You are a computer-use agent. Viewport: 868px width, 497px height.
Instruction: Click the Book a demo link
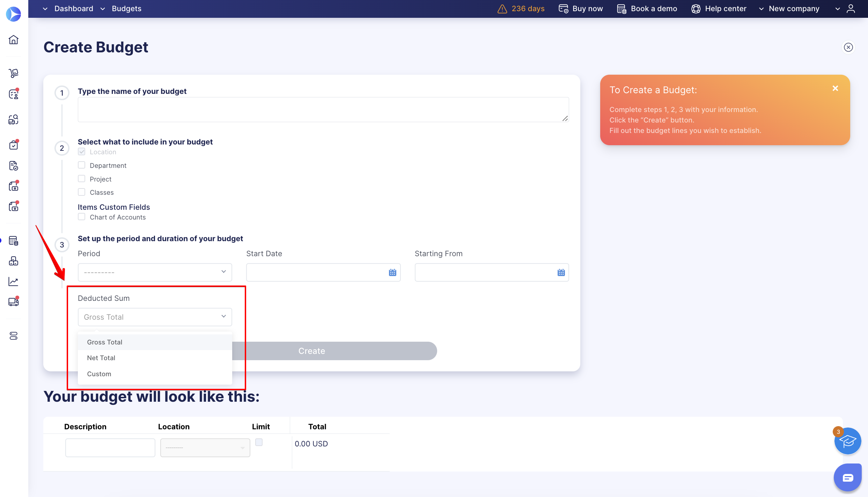(654, 9)
